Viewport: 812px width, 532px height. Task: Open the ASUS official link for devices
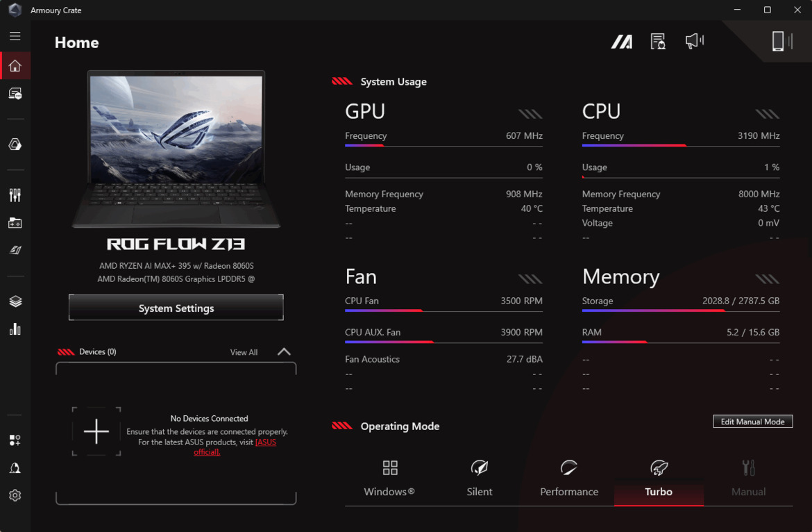click(266, 442)
